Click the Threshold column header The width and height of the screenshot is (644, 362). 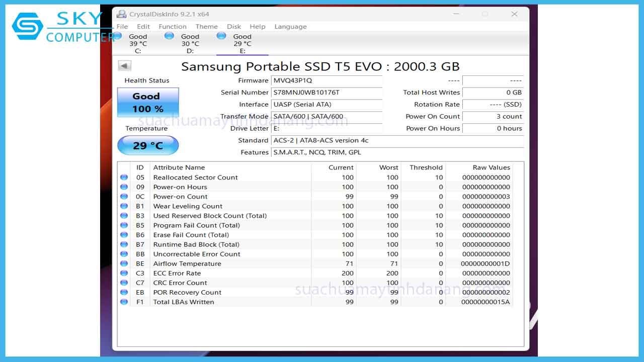coord(424,167)
